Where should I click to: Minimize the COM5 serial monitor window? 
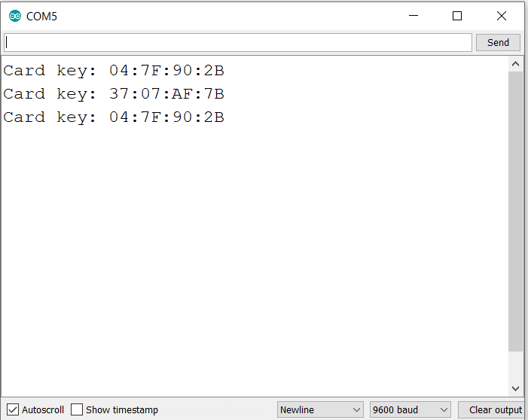coord(413,16)
